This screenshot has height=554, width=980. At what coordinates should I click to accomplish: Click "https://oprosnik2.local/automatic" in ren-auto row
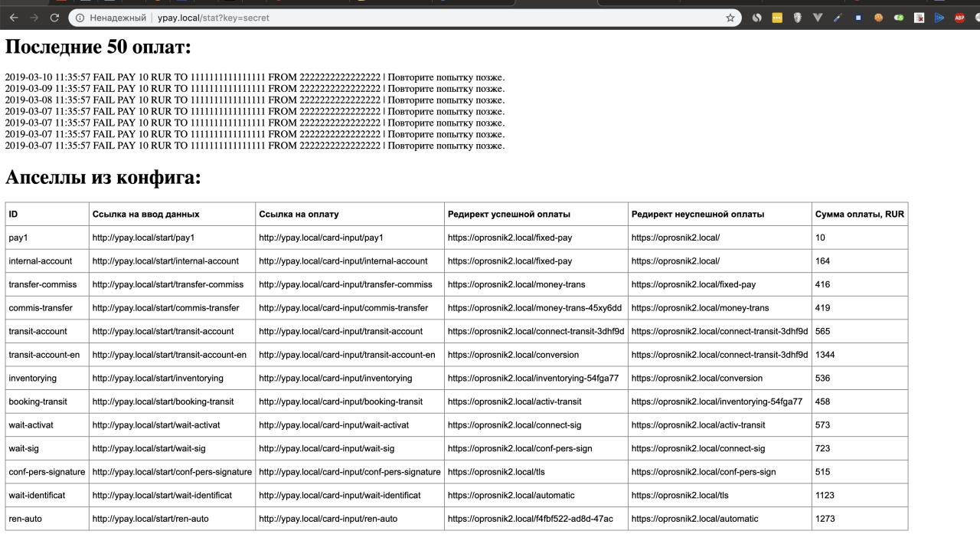tap(720, 519)
